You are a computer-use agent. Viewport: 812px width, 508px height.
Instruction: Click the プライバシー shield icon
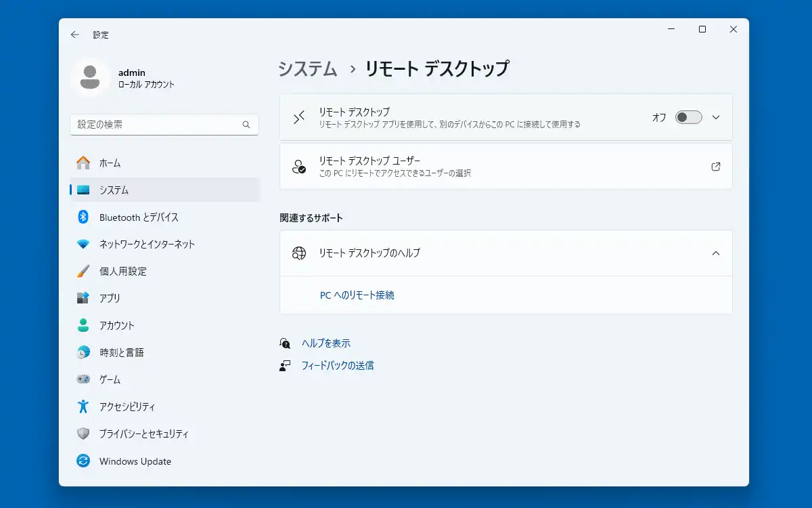coord(83,433)
